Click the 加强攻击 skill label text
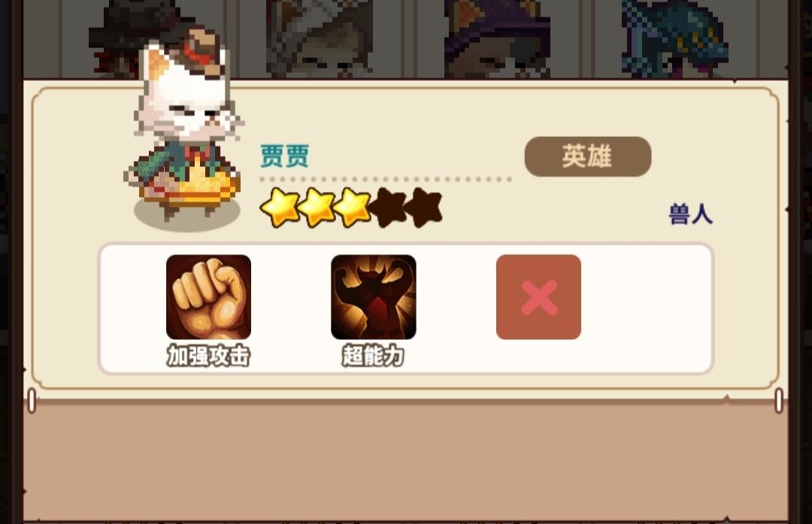Viewport: 812px width, 524px height. (208, 356)
